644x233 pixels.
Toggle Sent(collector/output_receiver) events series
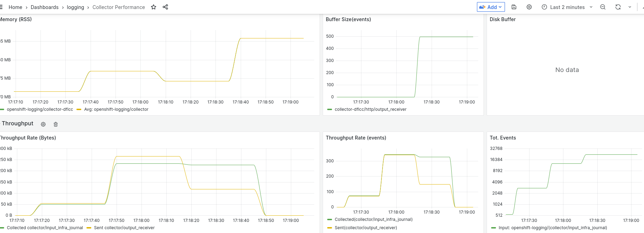[x=366, y=228]
